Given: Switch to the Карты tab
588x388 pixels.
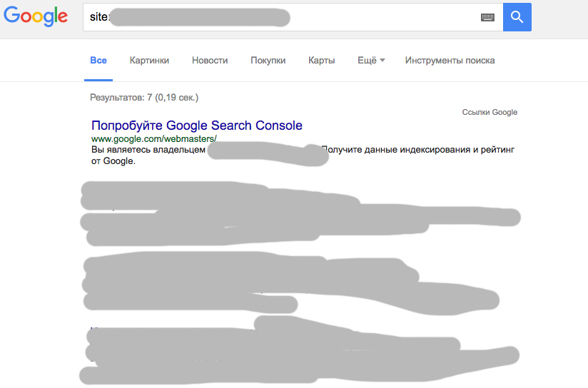Looking at the screenshot, I should 321,61.
